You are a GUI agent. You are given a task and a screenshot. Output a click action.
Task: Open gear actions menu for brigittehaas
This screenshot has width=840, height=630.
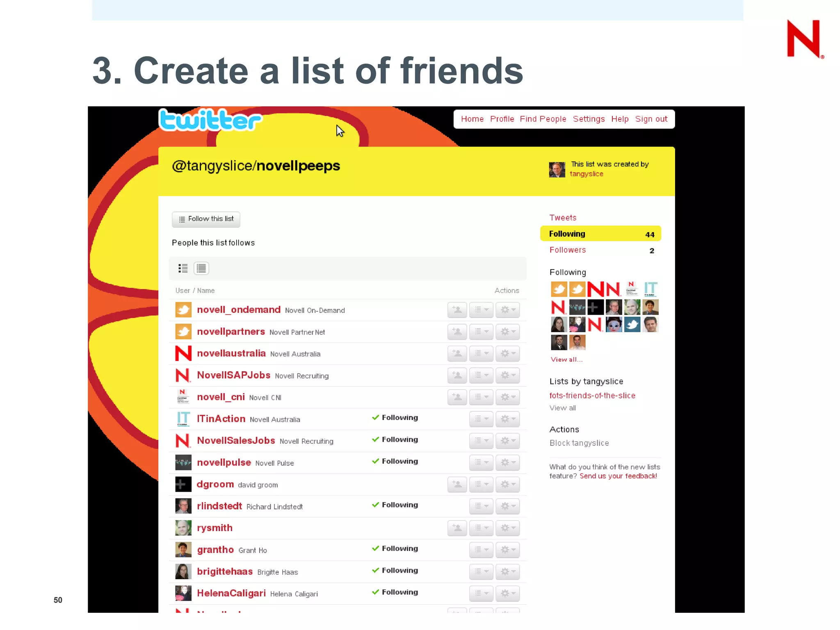pyautogui.click(x=508, y=571)
